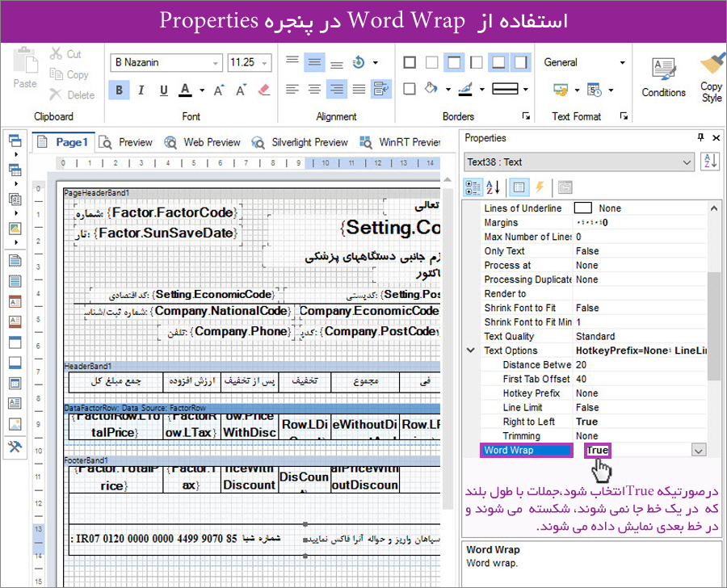Open the border style dropdown arrow

point(525,89)
